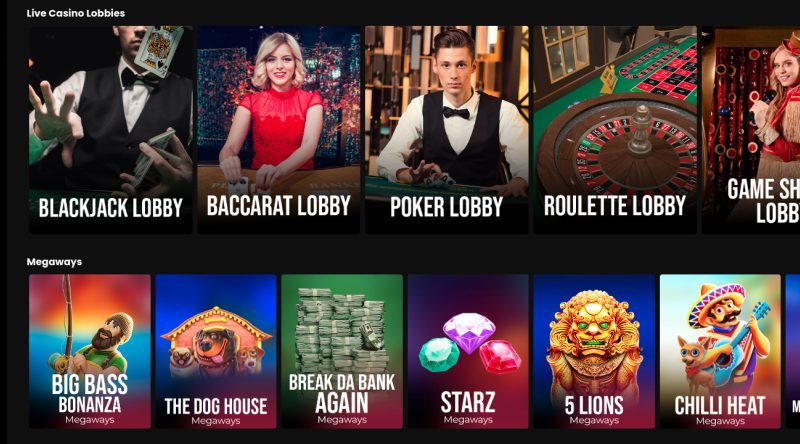The width and height of the screenshot is (800, 444).
Task: Open the Poker Lobby tile
Action: point(446,130)
